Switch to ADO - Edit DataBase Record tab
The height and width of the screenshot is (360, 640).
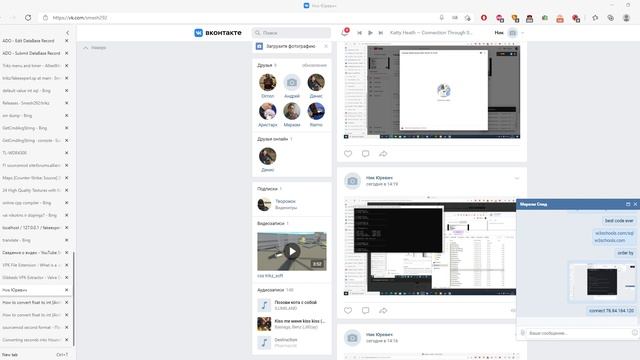(29, 41)
